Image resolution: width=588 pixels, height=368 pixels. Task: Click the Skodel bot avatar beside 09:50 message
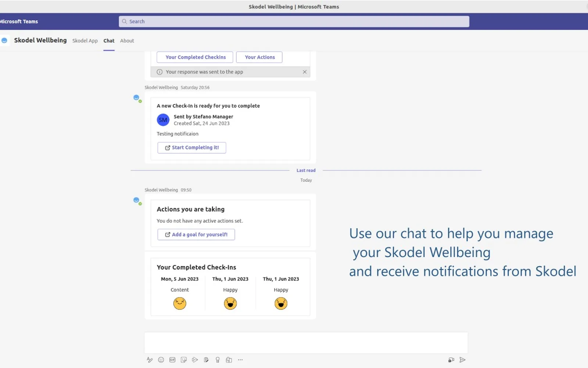tap(137, 201)
